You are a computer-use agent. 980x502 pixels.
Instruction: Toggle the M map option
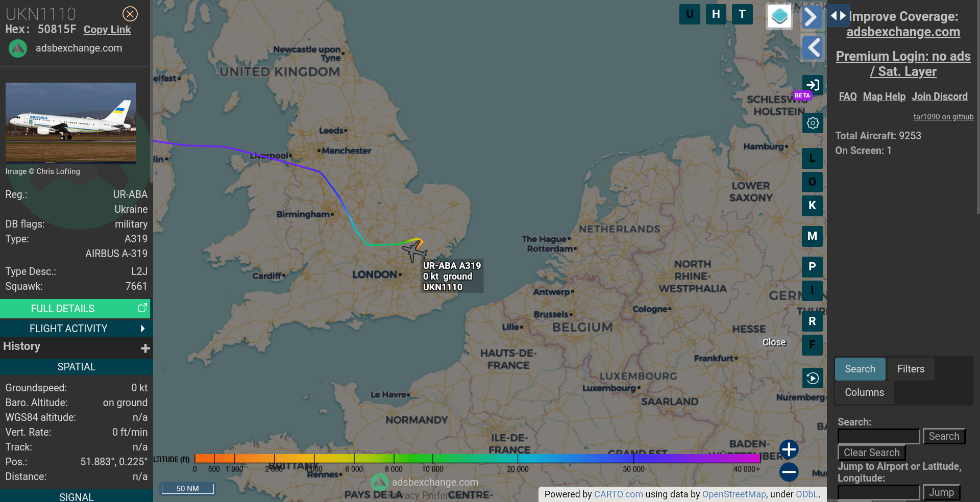click(812, 236)
